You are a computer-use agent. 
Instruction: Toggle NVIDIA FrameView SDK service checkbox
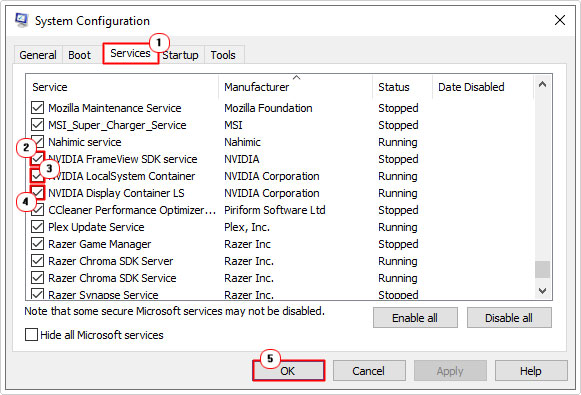click(37, 159)
